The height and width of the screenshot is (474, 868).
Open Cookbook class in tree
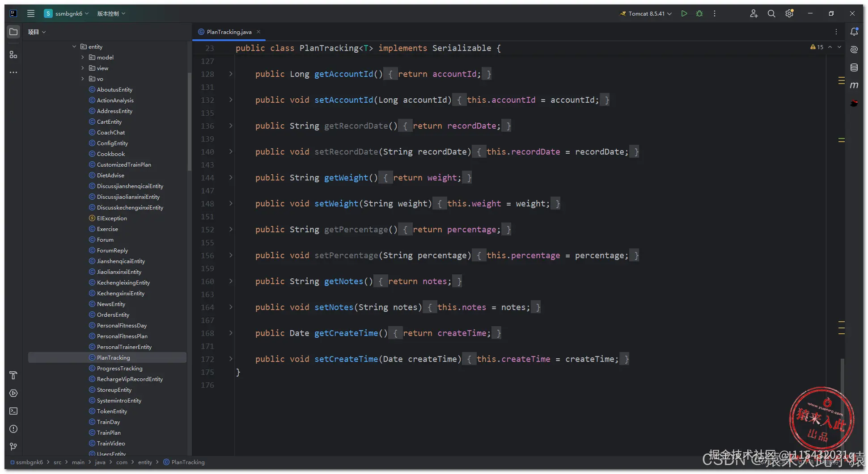[x=110, y=154]
